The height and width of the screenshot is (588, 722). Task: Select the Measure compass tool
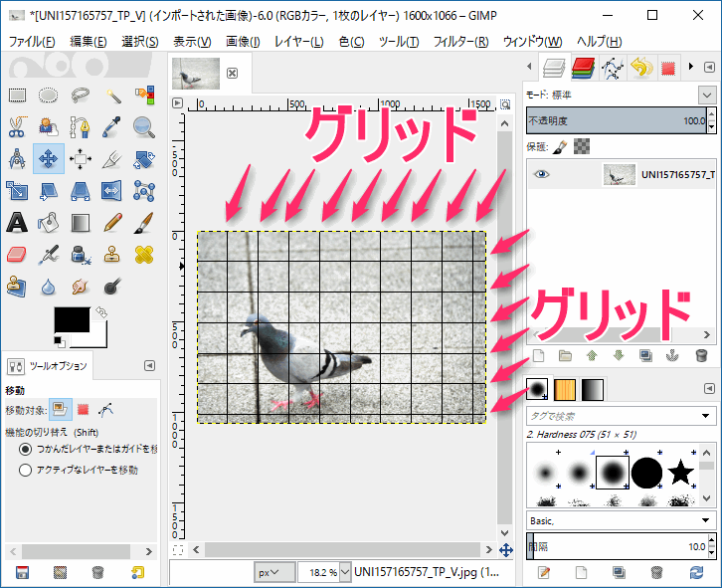click(18, 159)
